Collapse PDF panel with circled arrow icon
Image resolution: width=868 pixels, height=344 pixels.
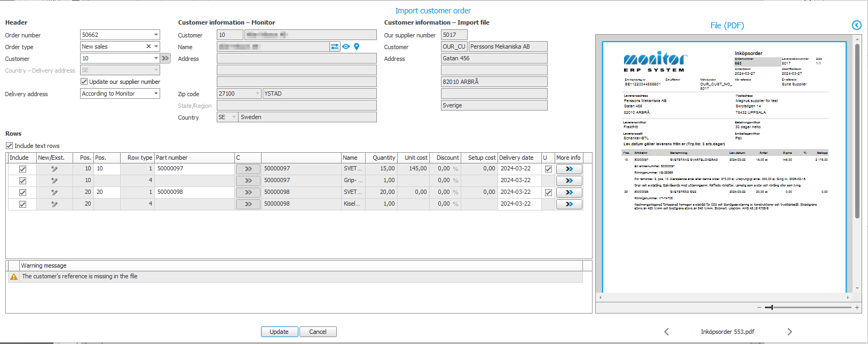[856, 25]
